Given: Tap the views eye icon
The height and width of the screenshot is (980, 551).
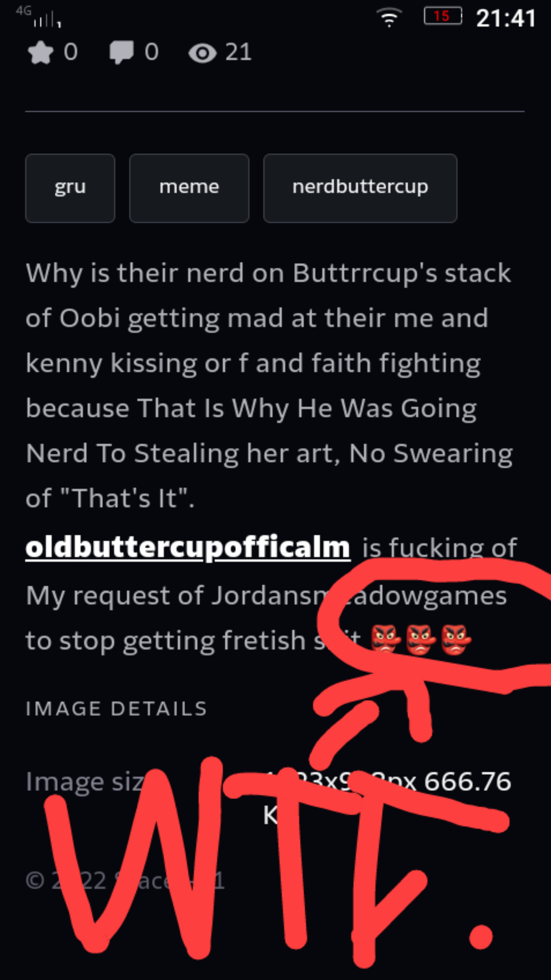Looking at the screenshot, I should click(x=202, y=53).
